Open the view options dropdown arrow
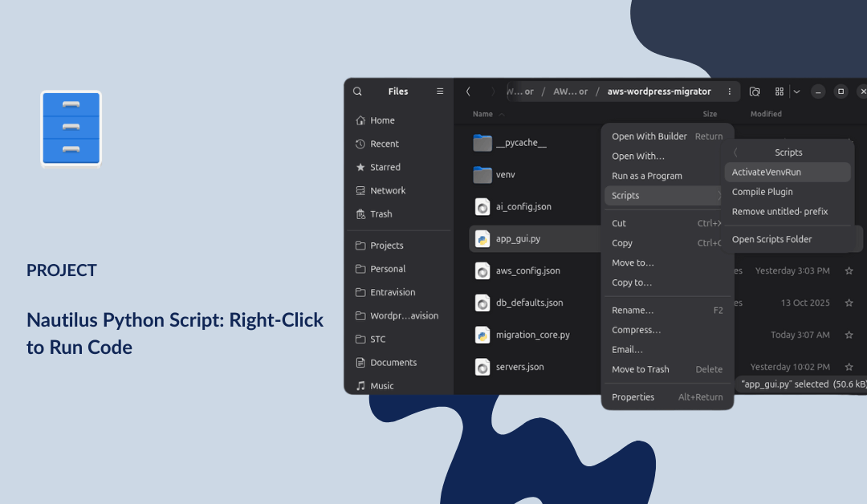The height and width of the screenshot is (504, 867). 796,91
